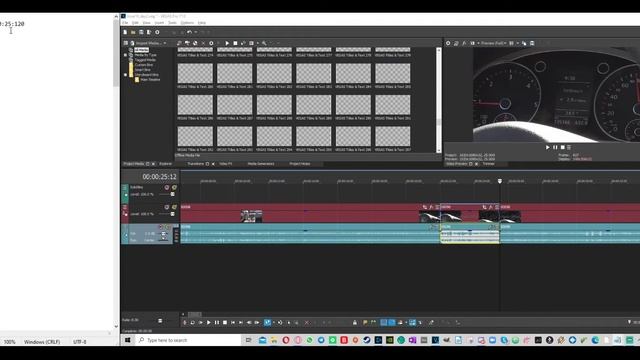Solo the Subtitles video track
640x360 pixels.
tap(174, 187)
